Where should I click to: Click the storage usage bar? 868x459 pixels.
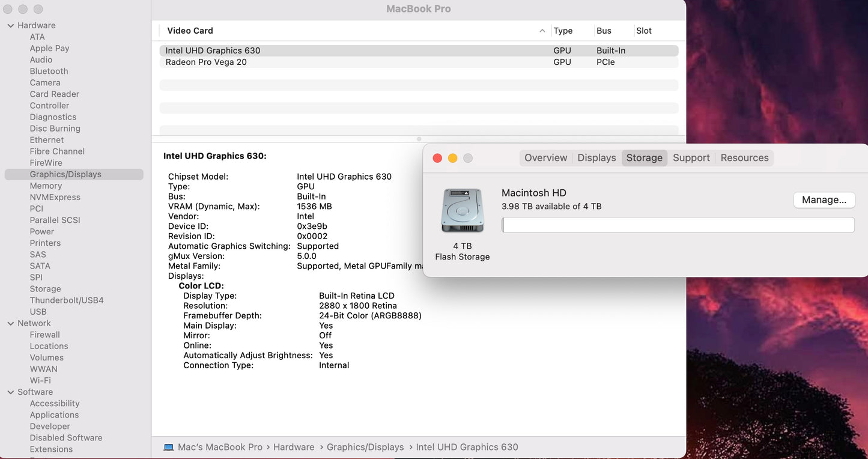tap(678, 225)
